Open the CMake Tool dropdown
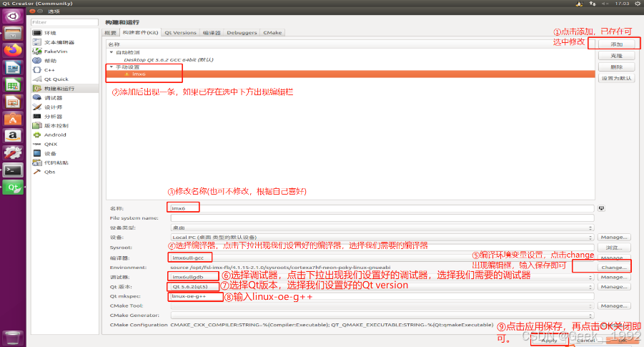 tap(382, 306)
